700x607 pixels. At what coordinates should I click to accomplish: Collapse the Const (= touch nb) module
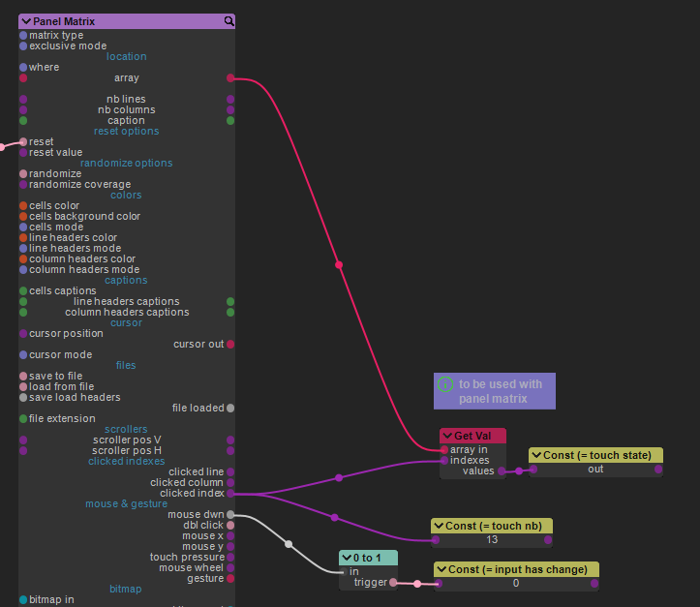439,526
